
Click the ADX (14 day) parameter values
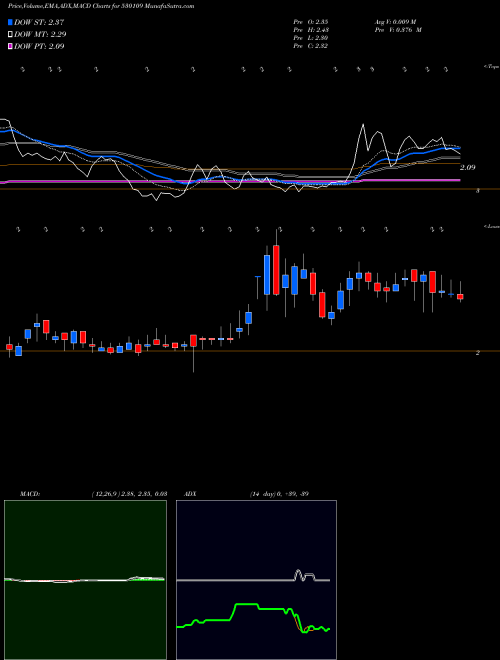tap(279, 494)
